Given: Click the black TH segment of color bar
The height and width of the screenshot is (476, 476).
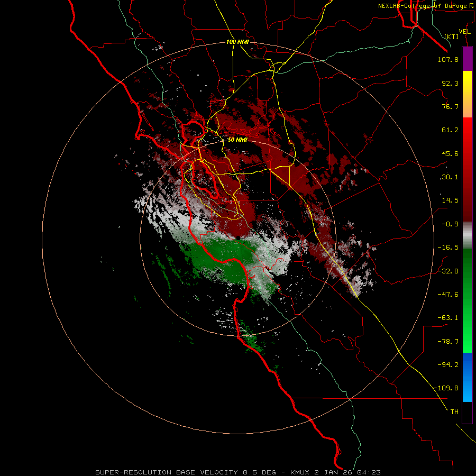Looking at the screenshot, I should [467, 412].
